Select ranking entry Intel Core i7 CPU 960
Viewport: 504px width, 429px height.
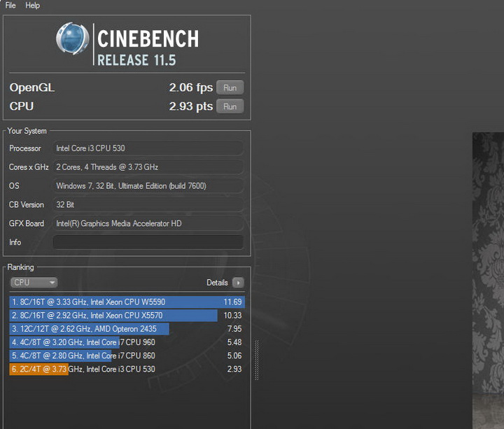[127, 342]
